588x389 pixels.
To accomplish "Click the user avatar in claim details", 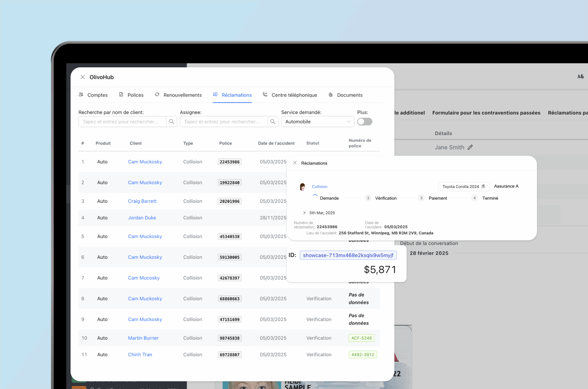I will [302, 186].
